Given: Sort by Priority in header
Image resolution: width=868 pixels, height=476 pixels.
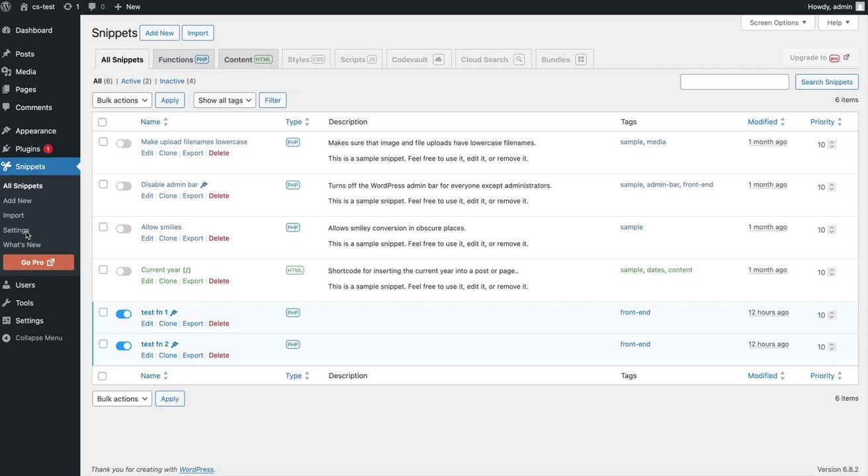Looking at the screenshot, I should pos(826,122).
